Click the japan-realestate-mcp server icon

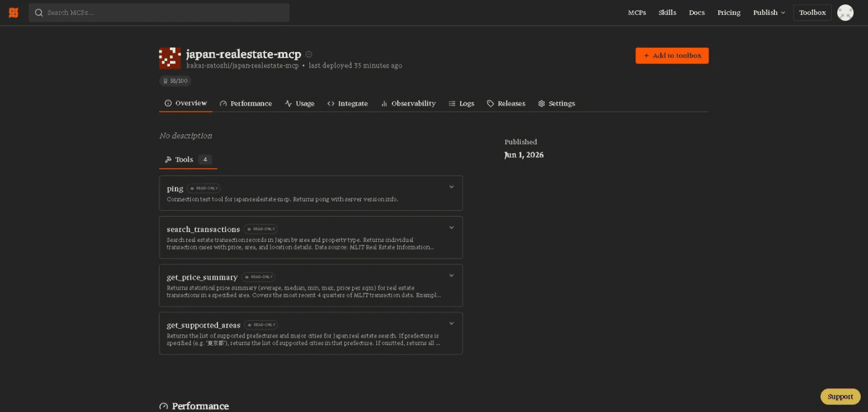(x=170, y=58)
